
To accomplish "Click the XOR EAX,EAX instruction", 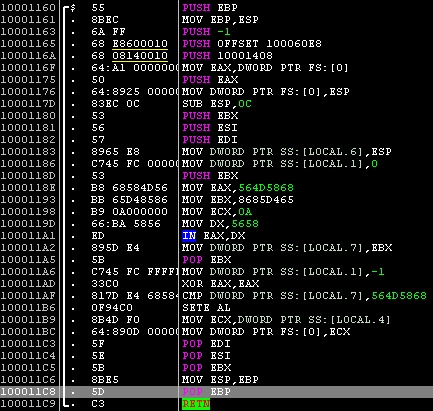I will click(x=220, y=284).
